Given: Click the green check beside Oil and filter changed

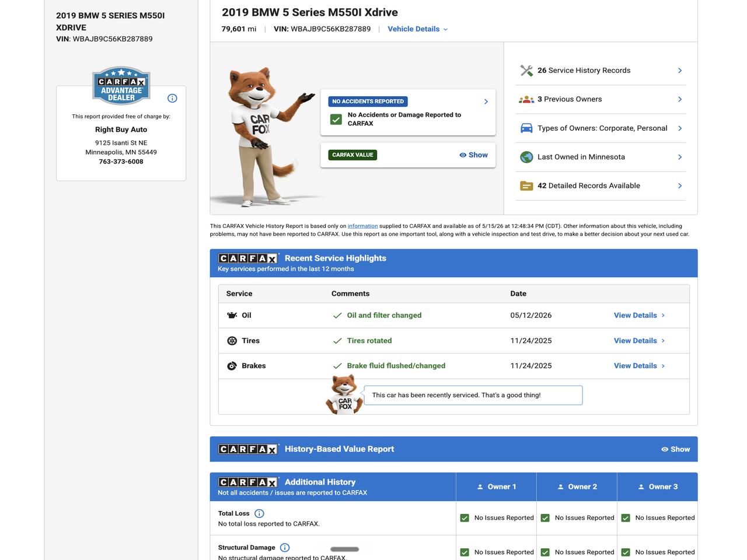Looking at the screenshot, I should tap(337, 316).
